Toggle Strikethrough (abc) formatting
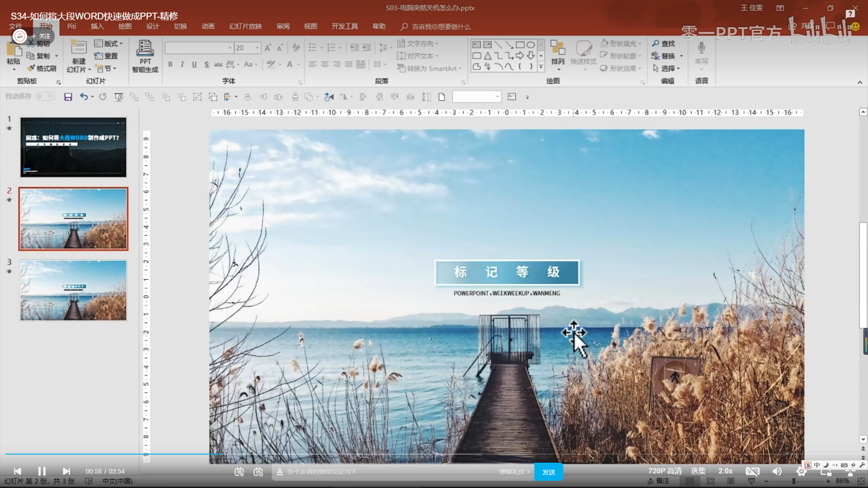Screen dimensions: 868x488 218,65
